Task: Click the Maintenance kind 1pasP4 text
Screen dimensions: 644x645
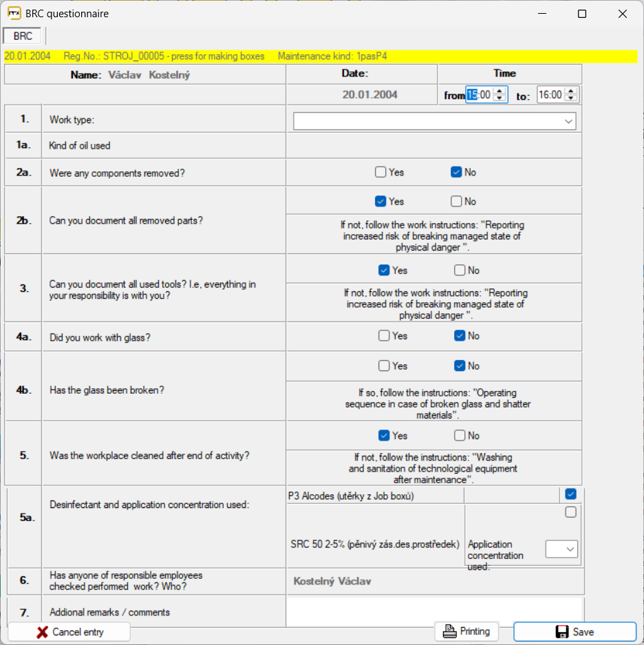Action: click(x=332, y=56)
